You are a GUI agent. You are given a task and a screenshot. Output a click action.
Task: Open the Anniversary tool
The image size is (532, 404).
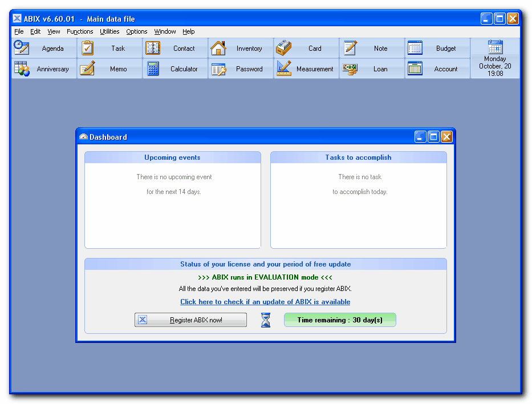pyautogui.click(x=43, y=68)
